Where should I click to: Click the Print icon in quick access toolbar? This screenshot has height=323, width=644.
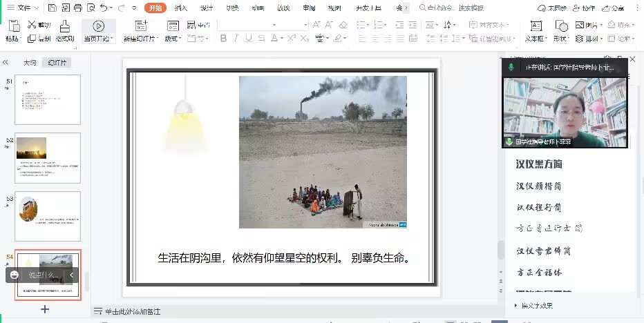coord(78,8)
